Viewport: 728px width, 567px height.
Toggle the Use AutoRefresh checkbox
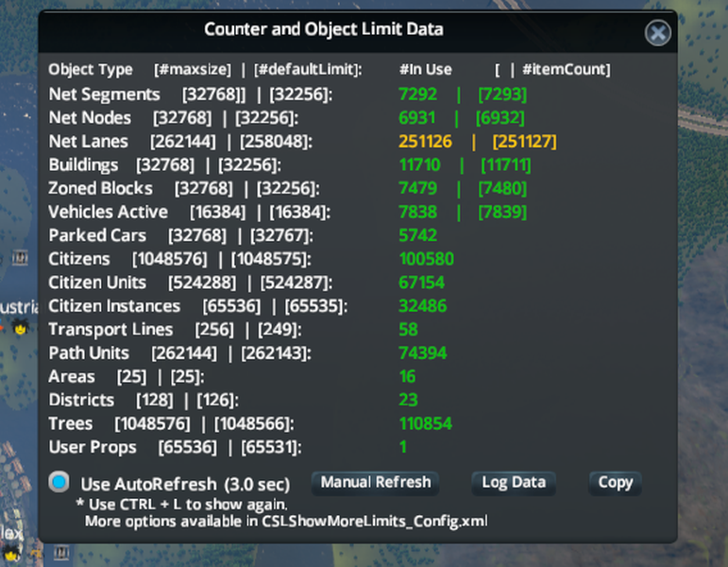pos(59,483)
